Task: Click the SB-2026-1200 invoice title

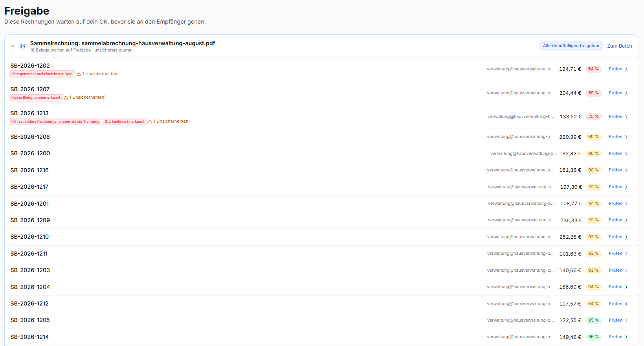Action: (x=30, y=153)
